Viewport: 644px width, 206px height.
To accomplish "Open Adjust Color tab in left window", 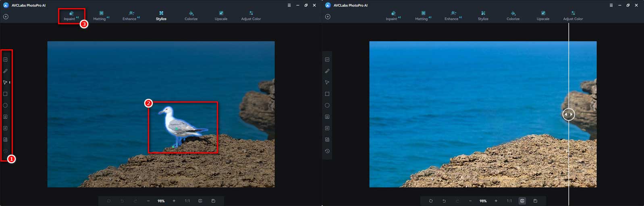I will click(251, 16).
